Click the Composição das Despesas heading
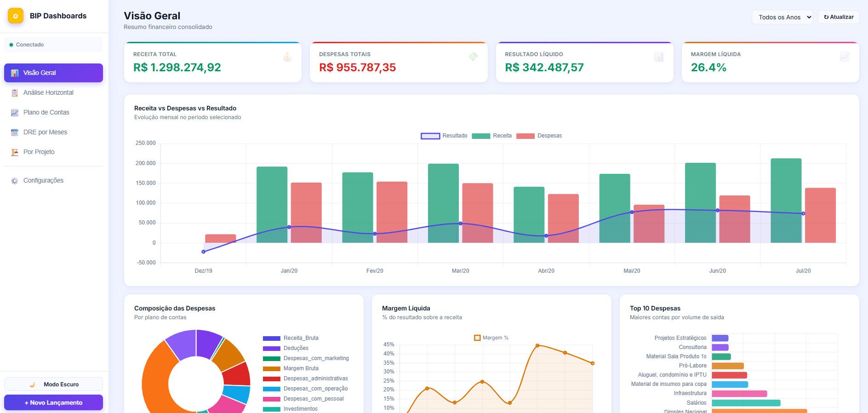 (x=175, y=308)
